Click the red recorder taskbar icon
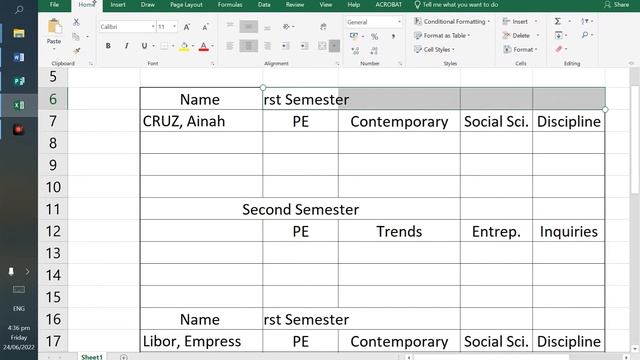The image size is (640, 360). point(19,129)
